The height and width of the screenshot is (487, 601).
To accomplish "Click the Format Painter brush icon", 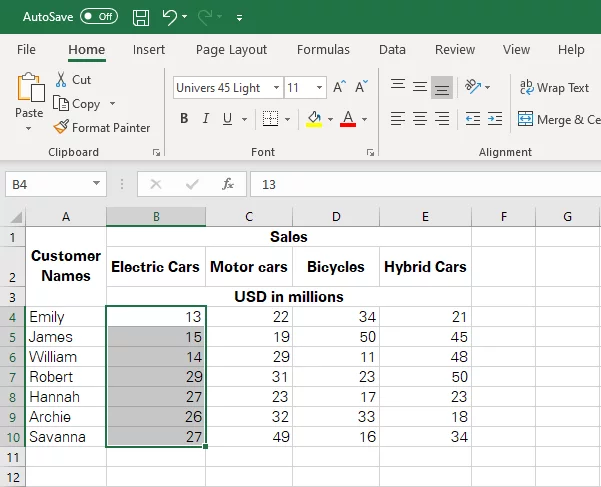I will (x=61, y=127).
